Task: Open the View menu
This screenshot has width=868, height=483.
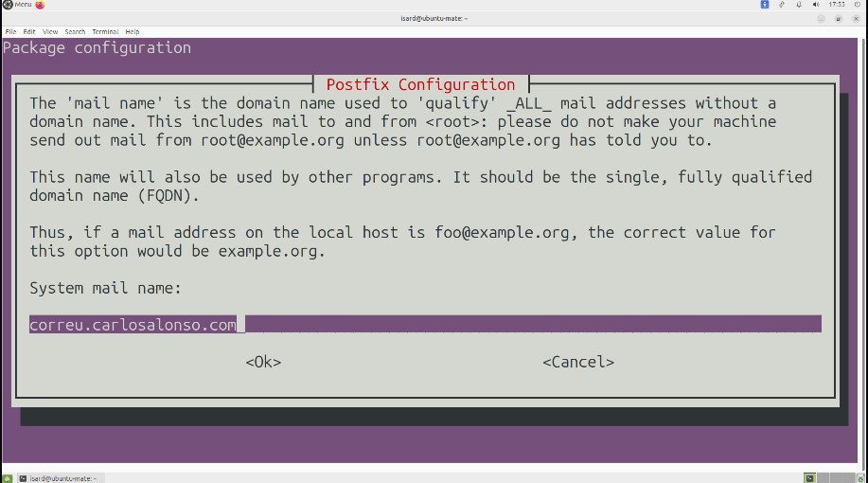Action: point(50,31)
